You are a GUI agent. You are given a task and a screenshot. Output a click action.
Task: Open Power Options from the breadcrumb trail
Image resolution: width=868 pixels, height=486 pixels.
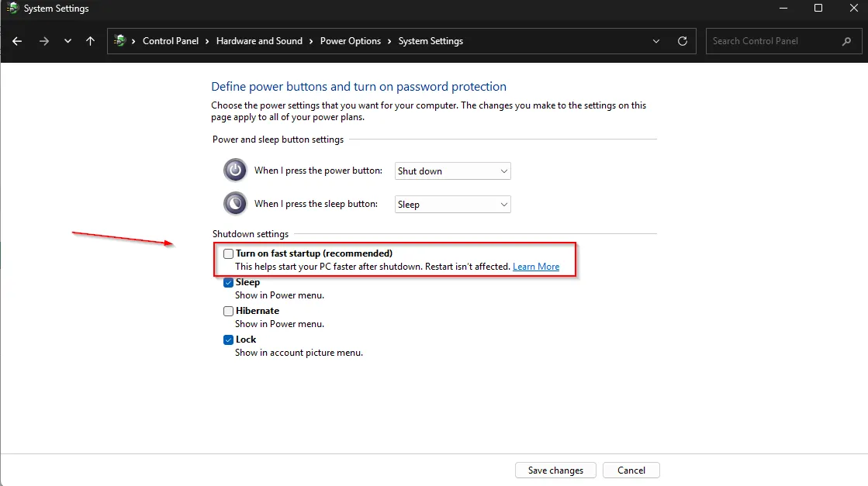click(351, 40)
